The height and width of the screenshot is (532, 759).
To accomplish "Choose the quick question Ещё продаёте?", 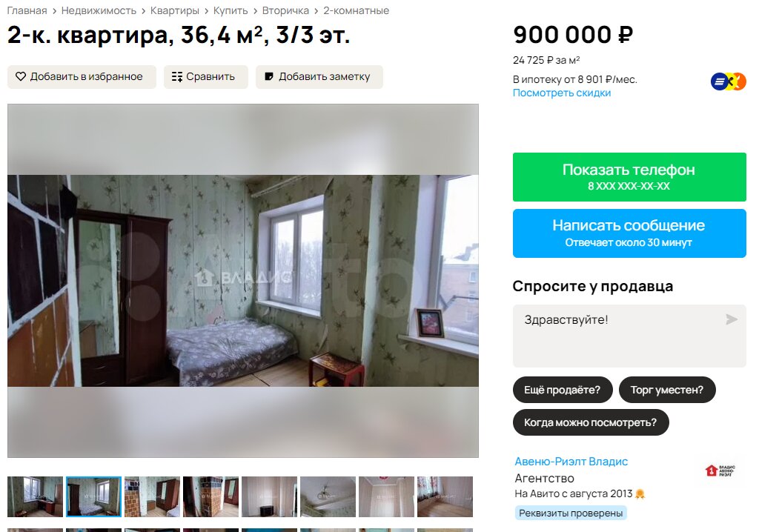I will [563, 390].
